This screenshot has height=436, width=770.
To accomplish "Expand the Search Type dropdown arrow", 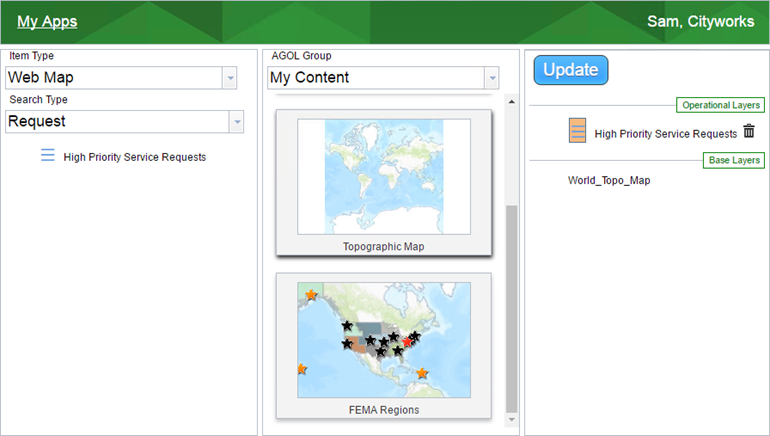I will coord(237,122).
